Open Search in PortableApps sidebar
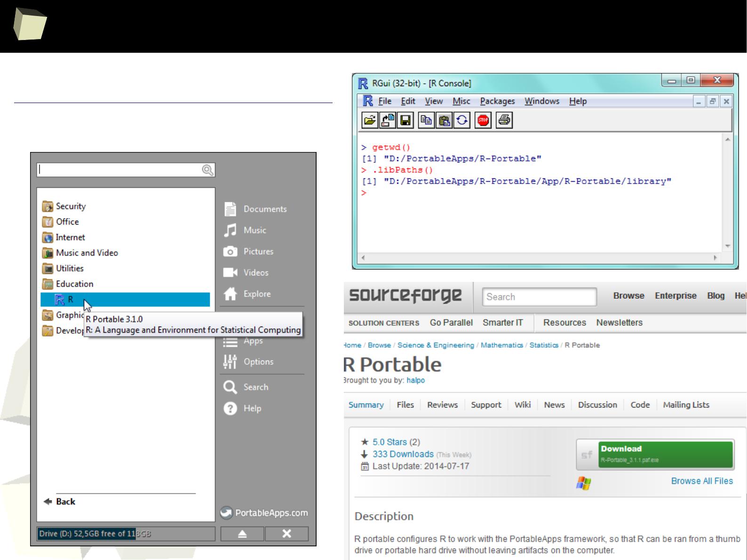747x560 pixels. pyautogui.click(x=246, y=387)
